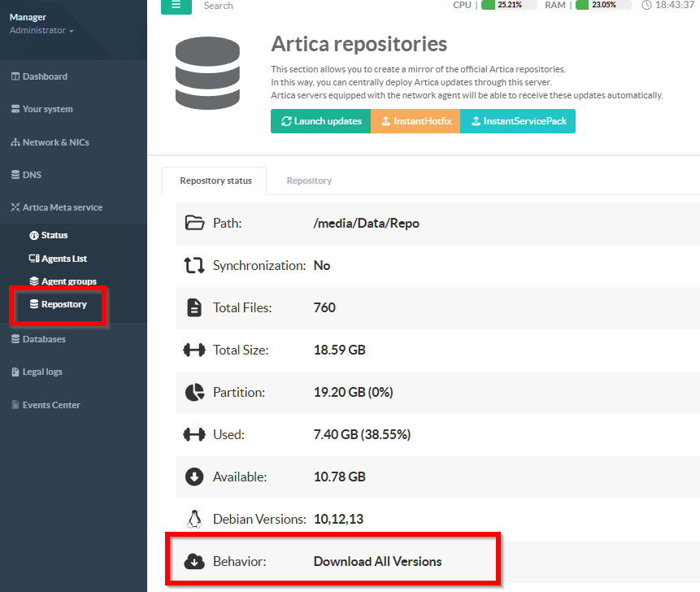Click the Available download arrow icon

(x=194, y=477)
